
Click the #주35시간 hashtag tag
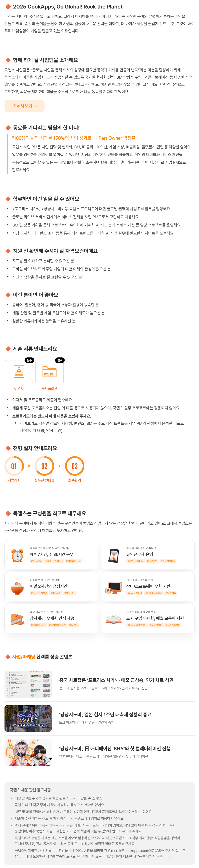[37, 561]
